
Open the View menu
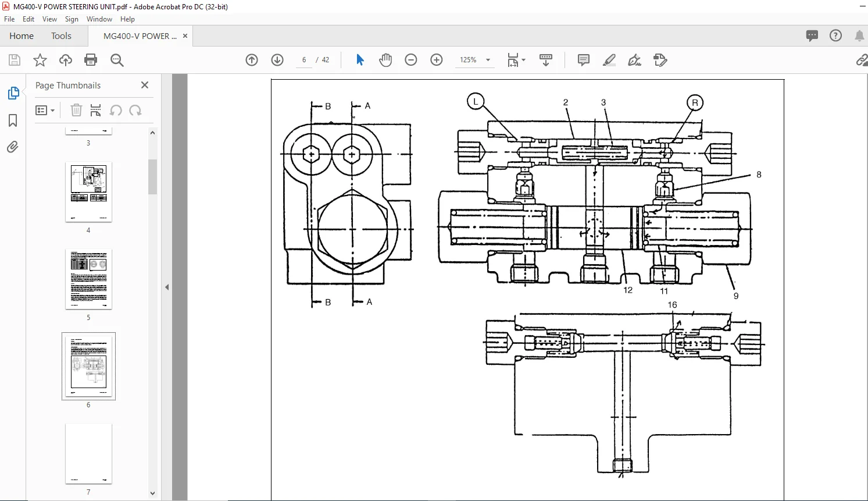[49, 19]
